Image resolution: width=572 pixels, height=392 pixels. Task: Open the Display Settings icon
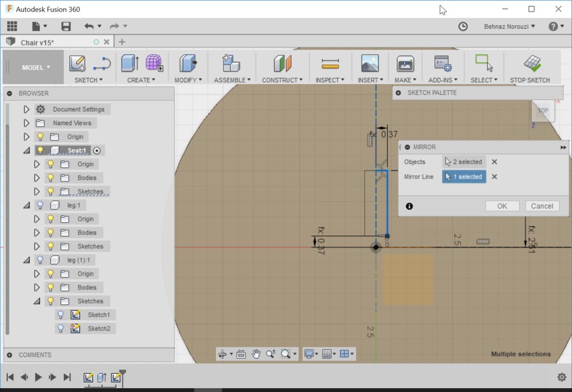click(309, 354)
